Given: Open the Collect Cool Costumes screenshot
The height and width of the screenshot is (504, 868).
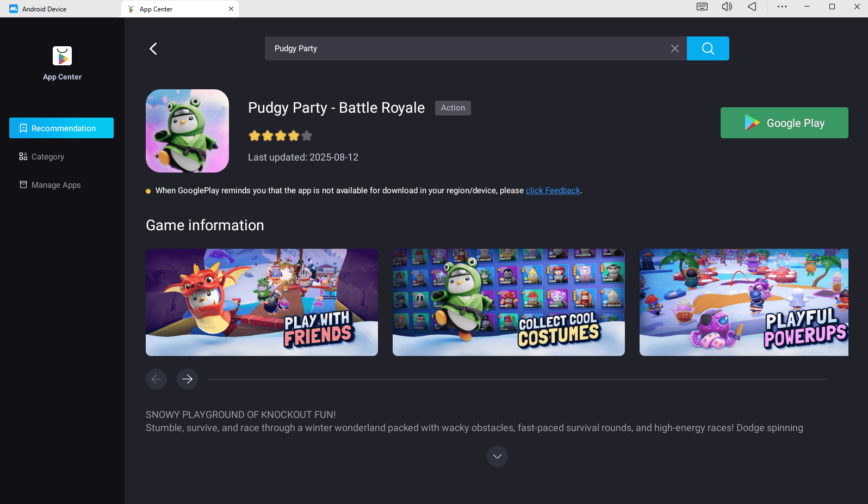Looking at the screenshot, I should [x=509, y=302].
